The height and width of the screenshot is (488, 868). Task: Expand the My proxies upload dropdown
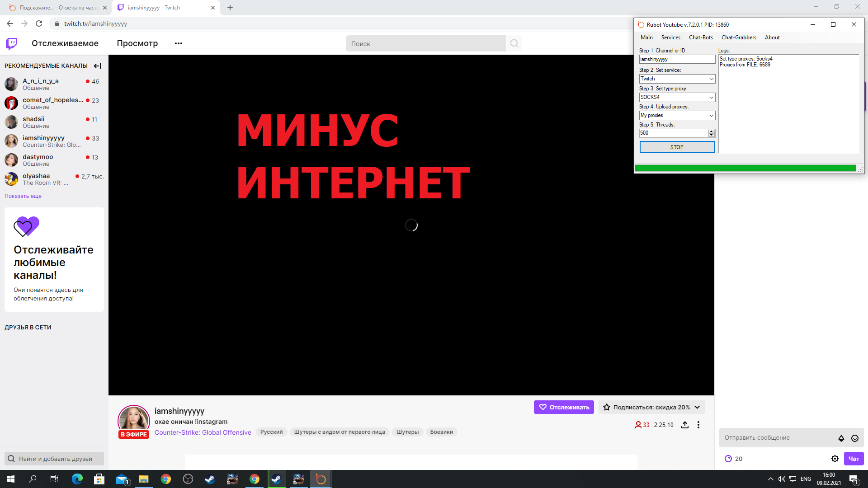pyautogui.click(x=711, y=115)
